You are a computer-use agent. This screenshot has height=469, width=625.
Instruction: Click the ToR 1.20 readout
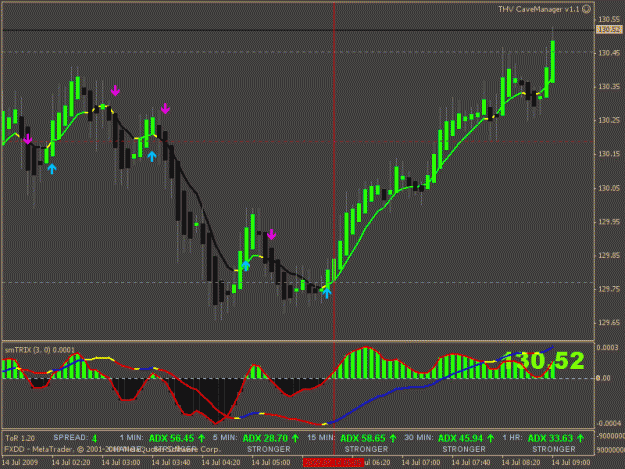[20, 438]
